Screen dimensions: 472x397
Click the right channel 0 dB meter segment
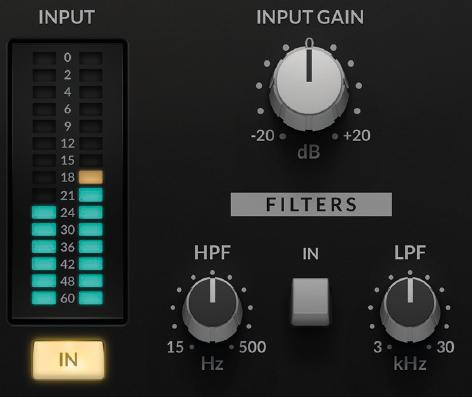(x=91, y=58)
